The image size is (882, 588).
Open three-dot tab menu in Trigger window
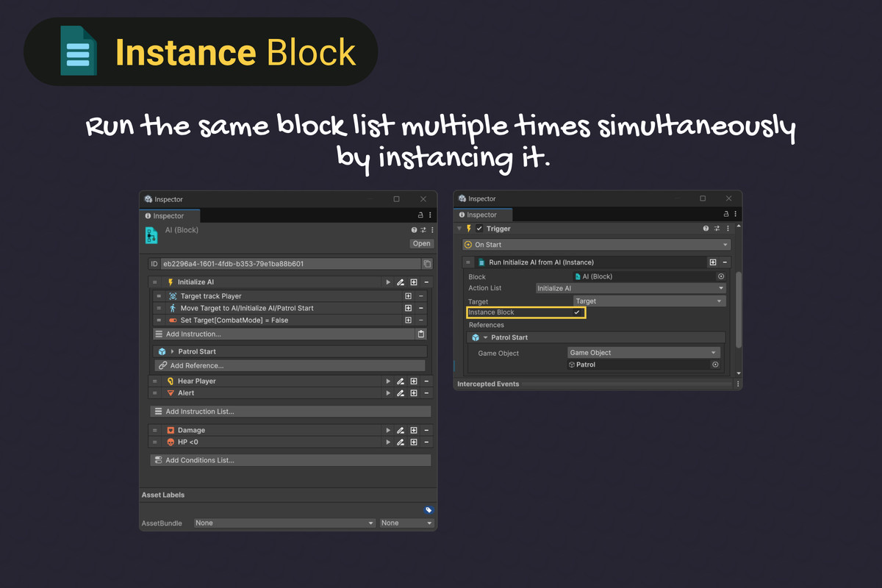(x=737, y=215)
